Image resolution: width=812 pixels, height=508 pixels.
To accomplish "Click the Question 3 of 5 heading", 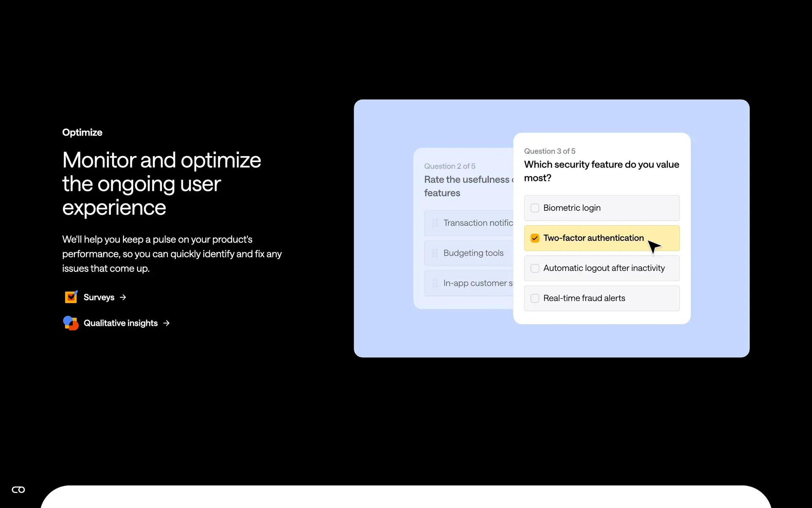I will coord(549,151).
